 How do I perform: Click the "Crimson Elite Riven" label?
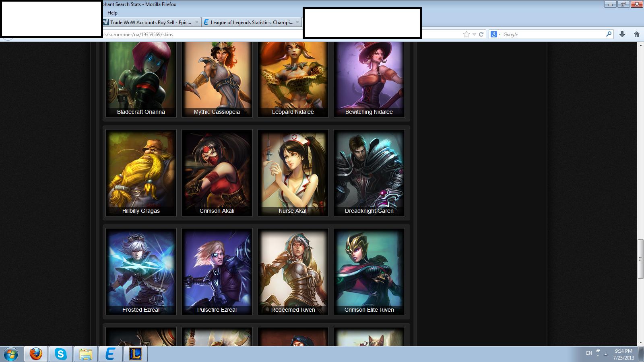(x=369, y=310)
